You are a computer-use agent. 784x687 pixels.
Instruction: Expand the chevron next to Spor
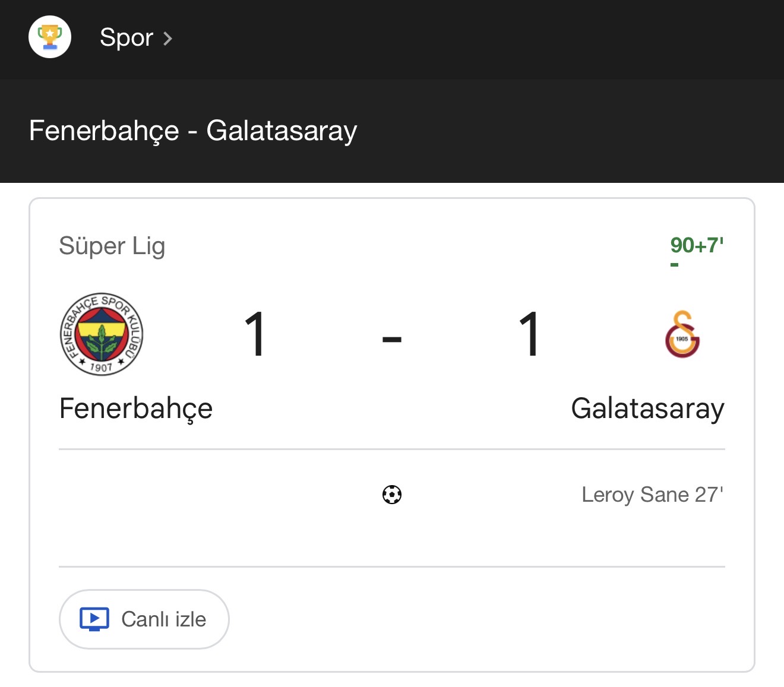(x=168, y=39)
